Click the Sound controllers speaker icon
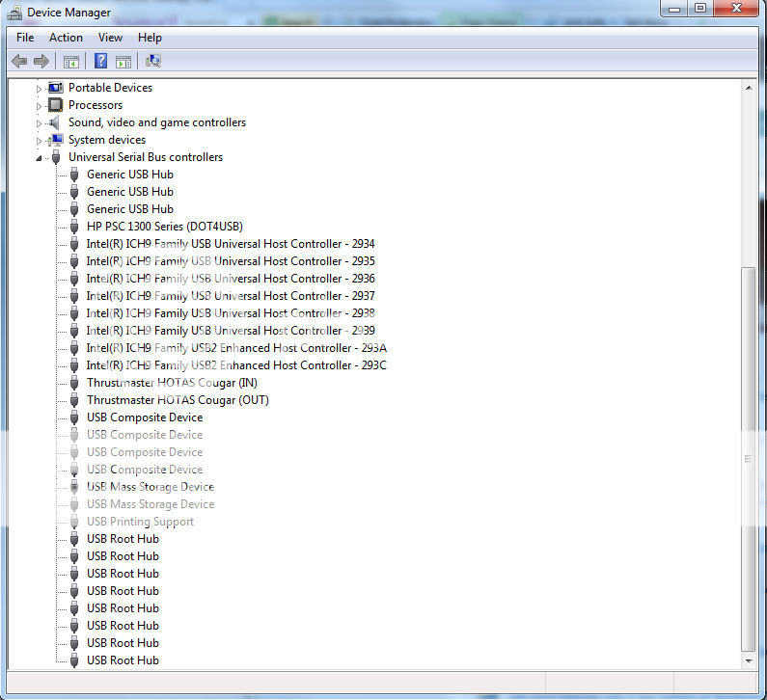The image size is (767, 700). 56,122
